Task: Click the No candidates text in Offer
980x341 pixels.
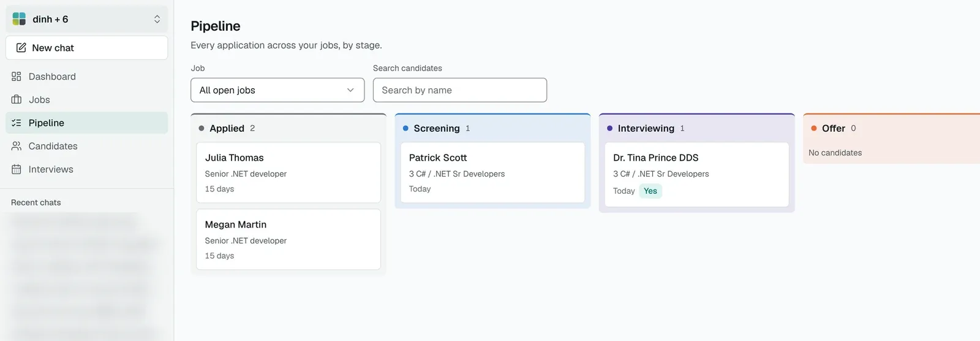Action: coord(835,153)
